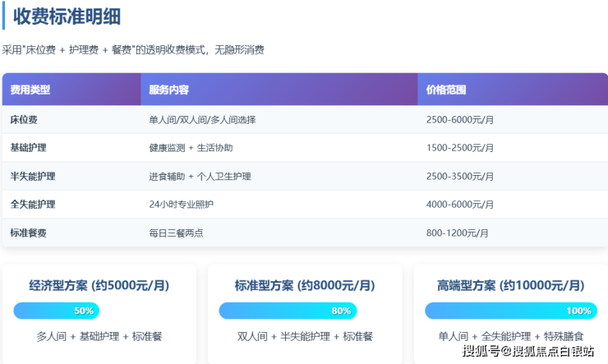Open the 标准型方案 plan card title
Image resolution: width=608 pixels, height=364 pixels.
(305, 286)
